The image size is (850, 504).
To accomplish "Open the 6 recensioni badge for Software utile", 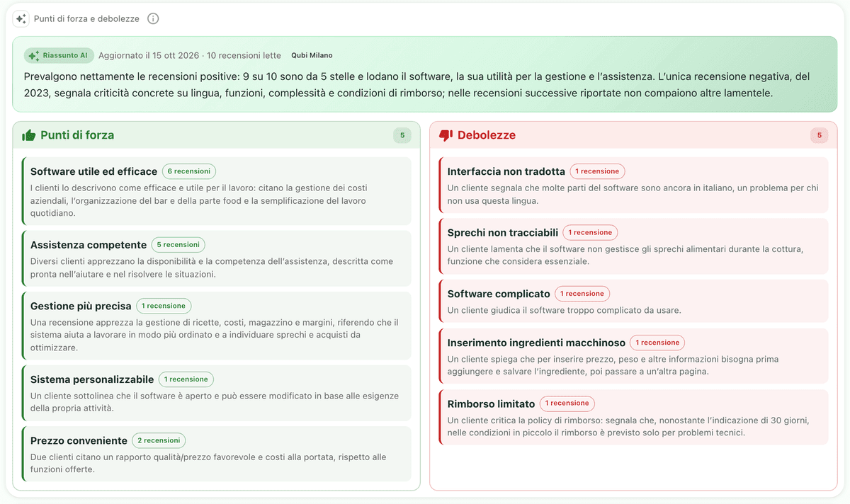I will (189, 171).
